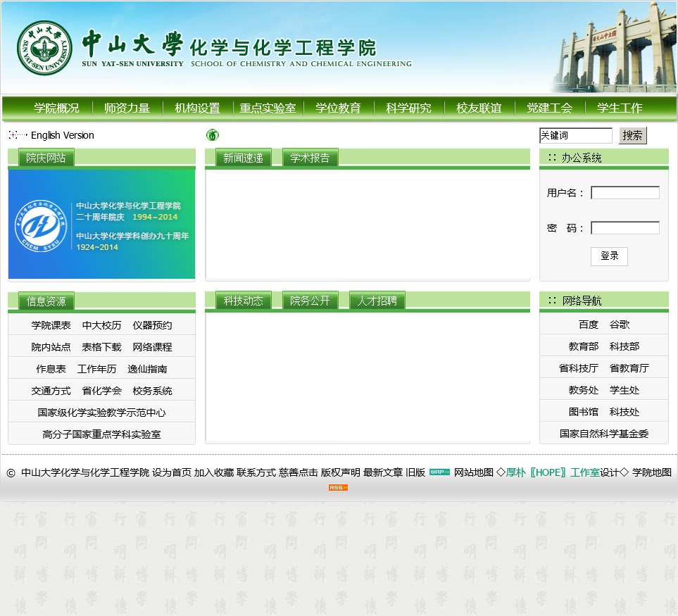Open the 学院概况 menu
Viewport: 678px width, 616px height.
click(56, 108)
